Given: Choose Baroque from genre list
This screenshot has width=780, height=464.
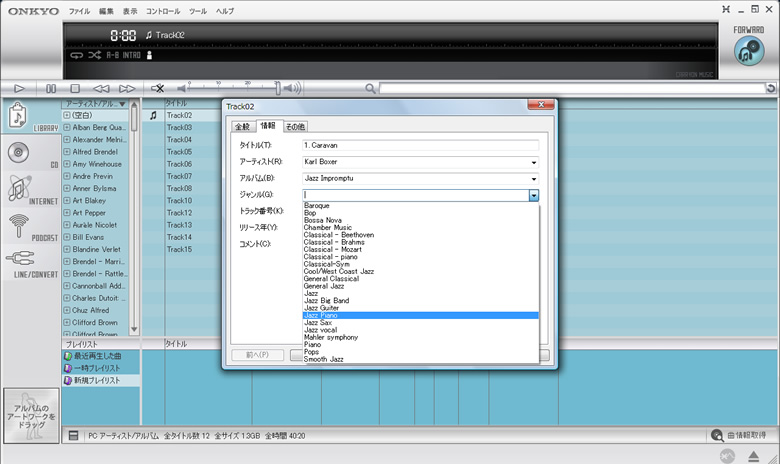Looking at the screenshot, I should pos(420,205).
